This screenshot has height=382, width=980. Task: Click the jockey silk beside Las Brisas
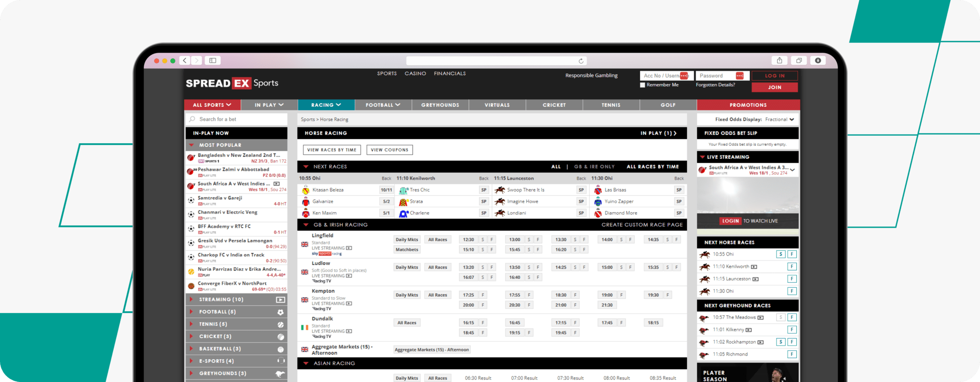point(598,190)
